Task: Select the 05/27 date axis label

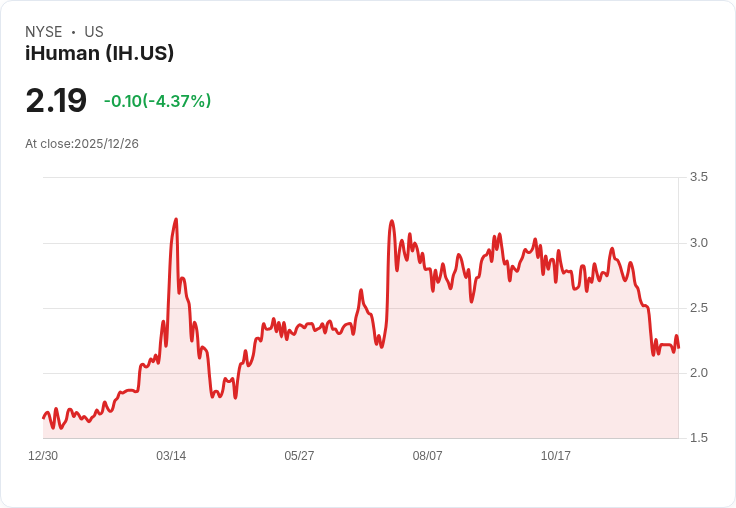Action: [299, 456]
